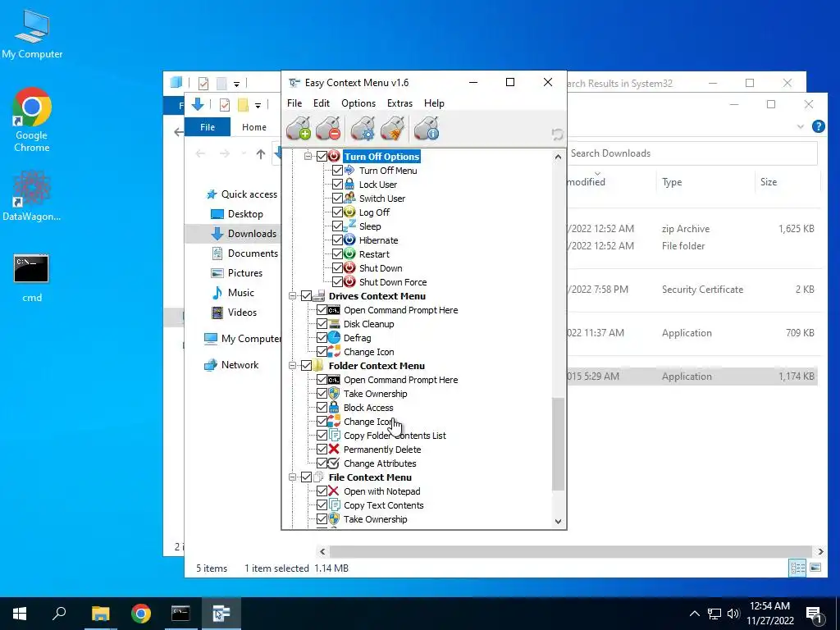Sort by the Type column header
This screenshot has width=840, height=630.
[672, 182]
